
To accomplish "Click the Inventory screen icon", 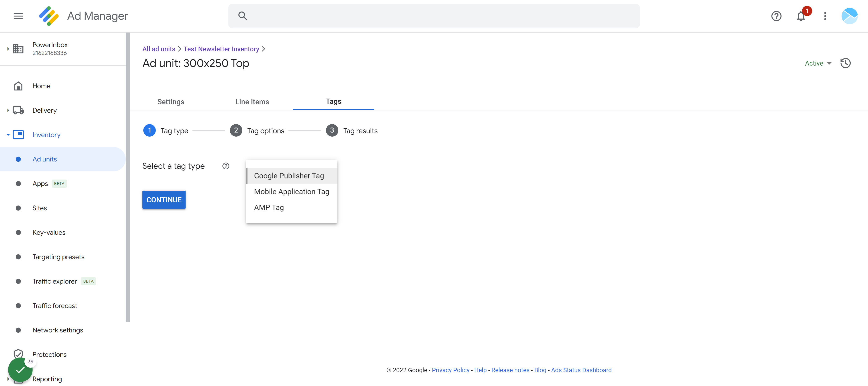I will pos(18,135).
